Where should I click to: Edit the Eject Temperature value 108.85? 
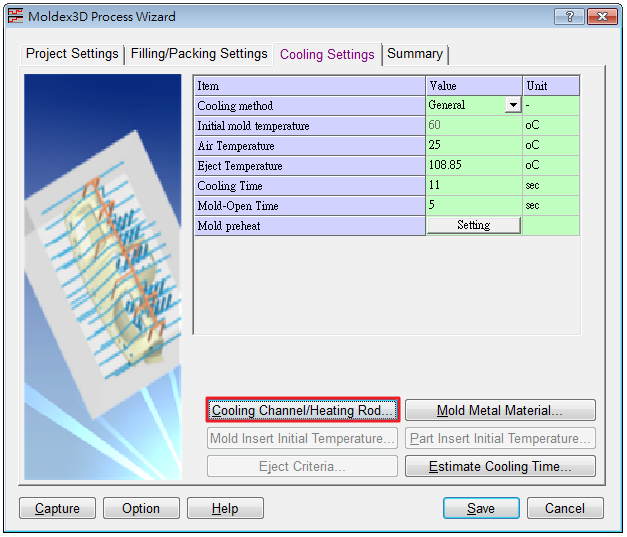474,165
